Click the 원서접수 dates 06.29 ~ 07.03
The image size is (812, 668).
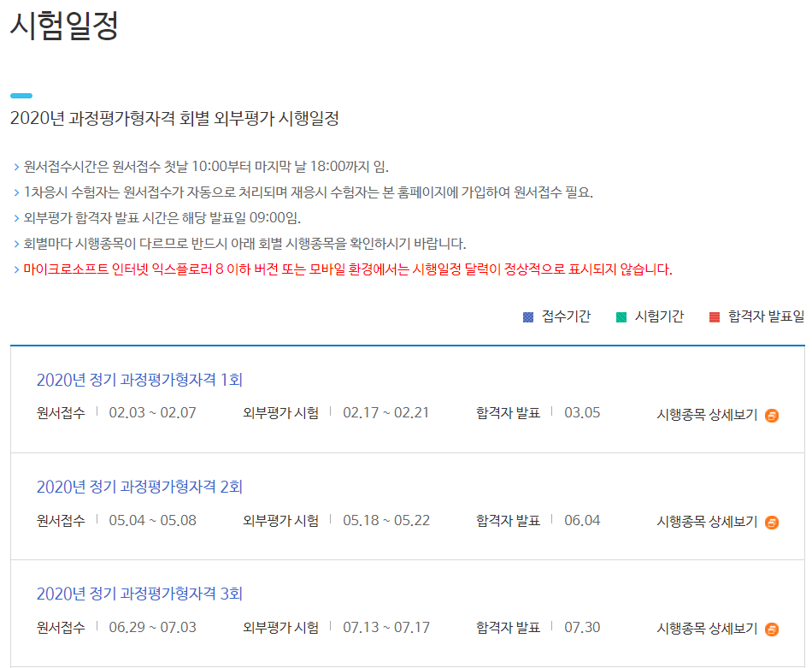[x=152, y=628]
